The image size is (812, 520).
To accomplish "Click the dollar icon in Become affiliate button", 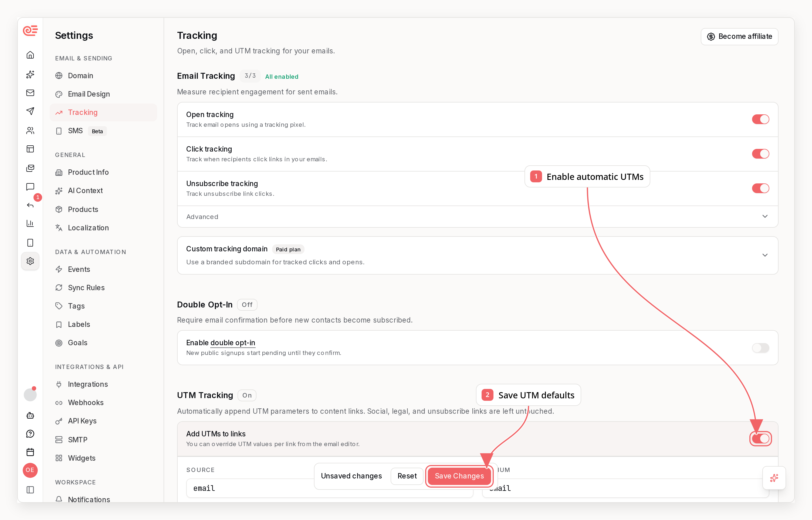I will tap(710, 36).
